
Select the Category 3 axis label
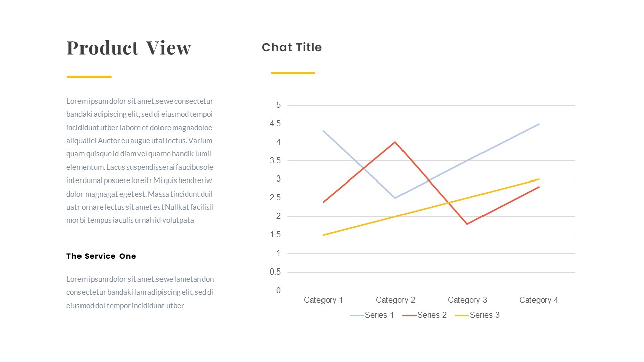coord(467,300)
